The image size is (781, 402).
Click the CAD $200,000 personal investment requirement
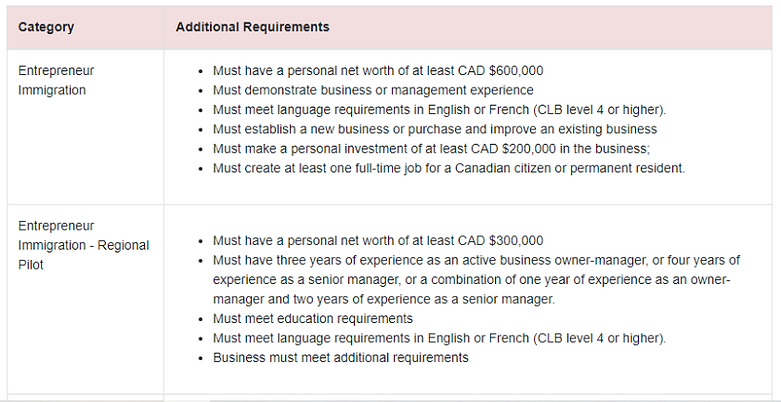431,149
